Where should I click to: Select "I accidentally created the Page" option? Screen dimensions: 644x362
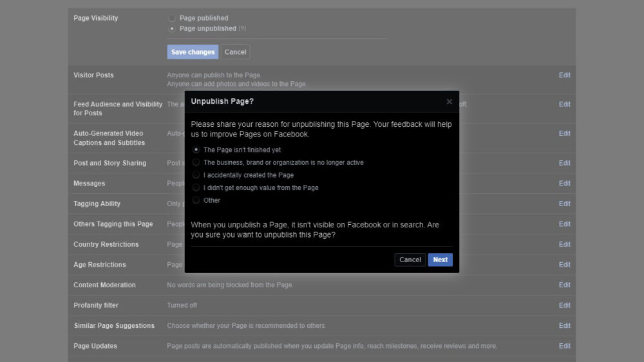pyautogui.click(x=196, y=175)
